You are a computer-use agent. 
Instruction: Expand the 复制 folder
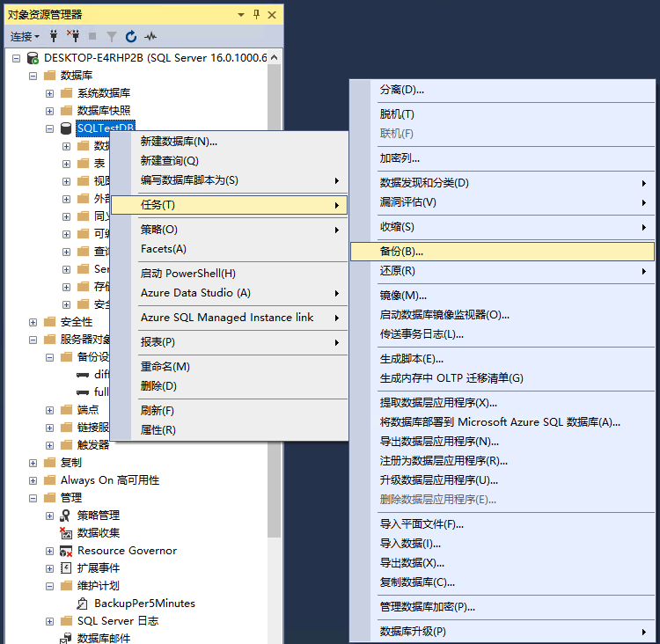(x=33, y=463)
